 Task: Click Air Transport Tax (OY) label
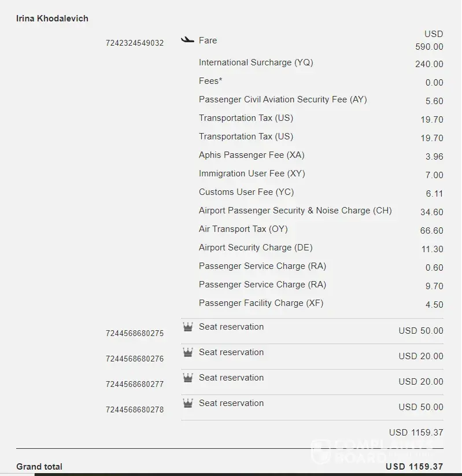coord(243,229)
